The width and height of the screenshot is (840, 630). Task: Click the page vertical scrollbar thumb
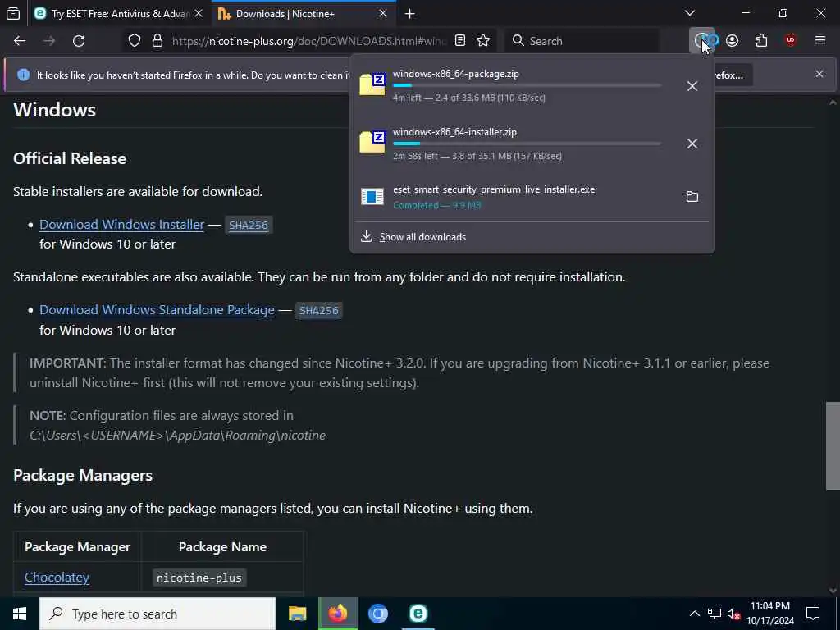(833, 445)
